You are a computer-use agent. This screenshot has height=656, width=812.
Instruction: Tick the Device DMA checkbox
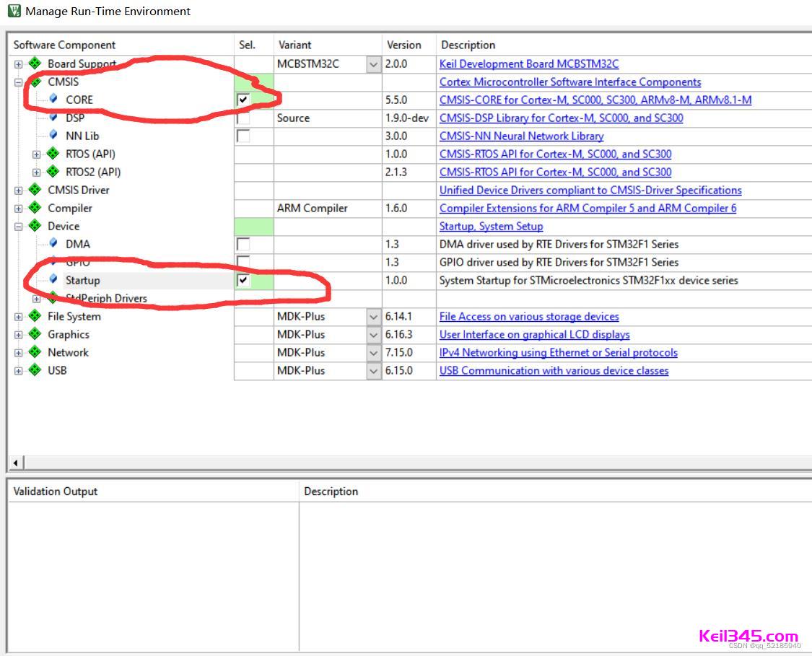pos(243,244)
